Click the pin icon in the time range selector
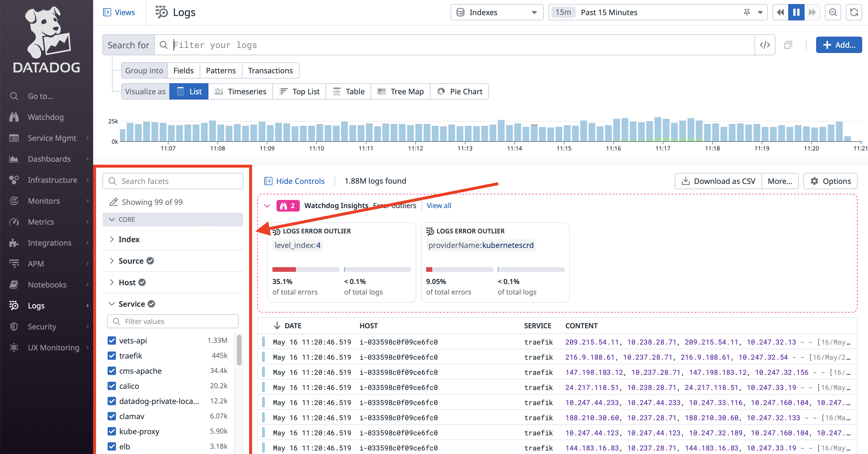The height and width of the screenshot is (454, 868). [x=747, y=13]
